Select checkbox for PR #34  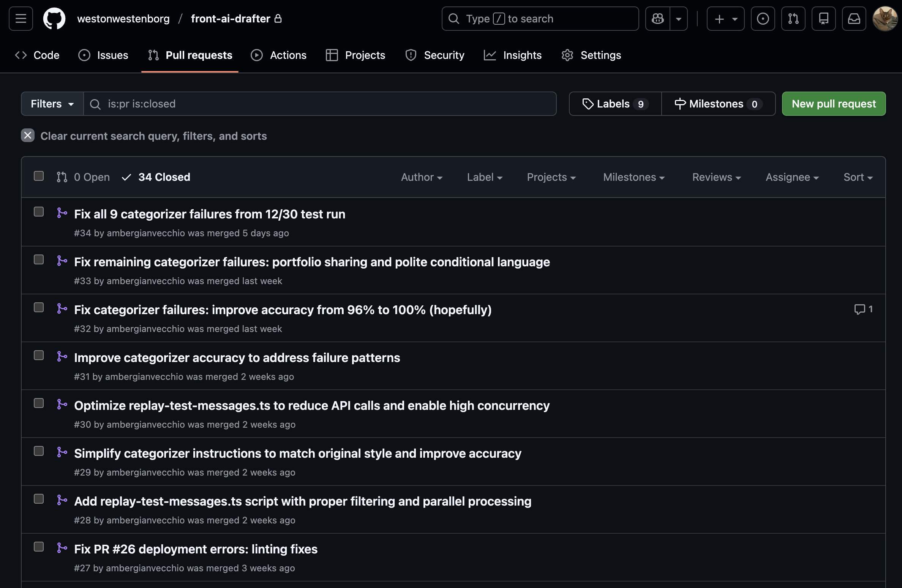pos(39,212)
